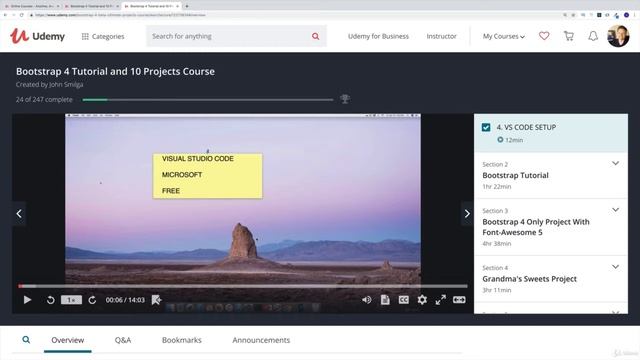
Task: Reload the browser page
Action: click(x=22, y=15)
